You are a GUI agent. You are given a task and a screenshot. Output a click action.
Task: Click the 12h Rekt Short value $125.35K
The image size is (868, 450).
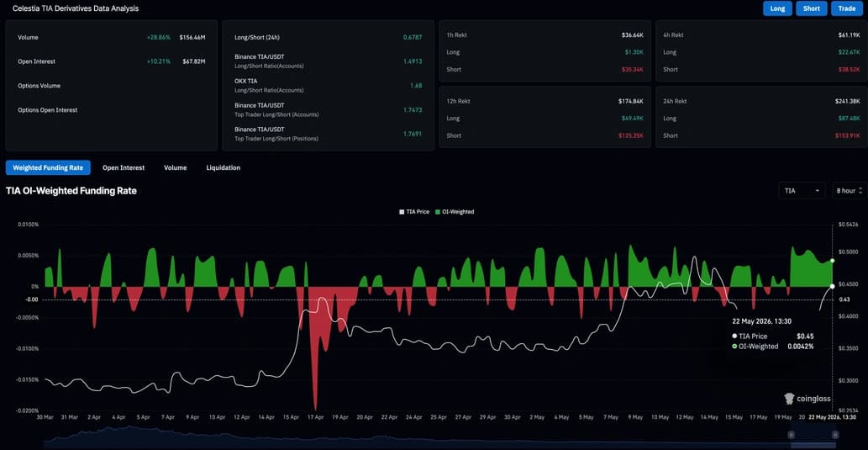click(631, 135)
